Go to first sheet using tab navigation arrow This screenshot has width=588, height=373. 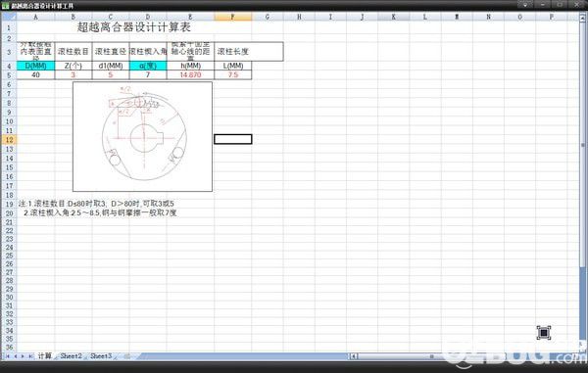coord(8,356)
